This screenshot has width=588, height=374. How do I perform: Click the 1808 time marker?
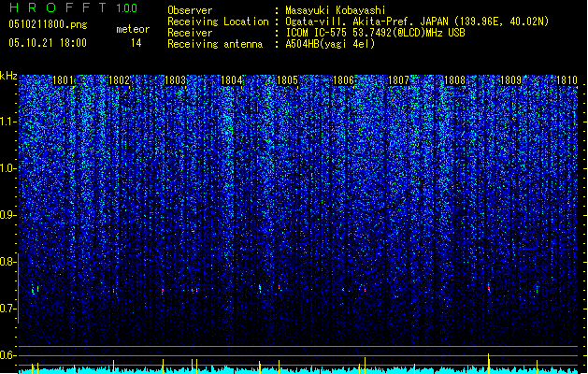pos(455,80)
